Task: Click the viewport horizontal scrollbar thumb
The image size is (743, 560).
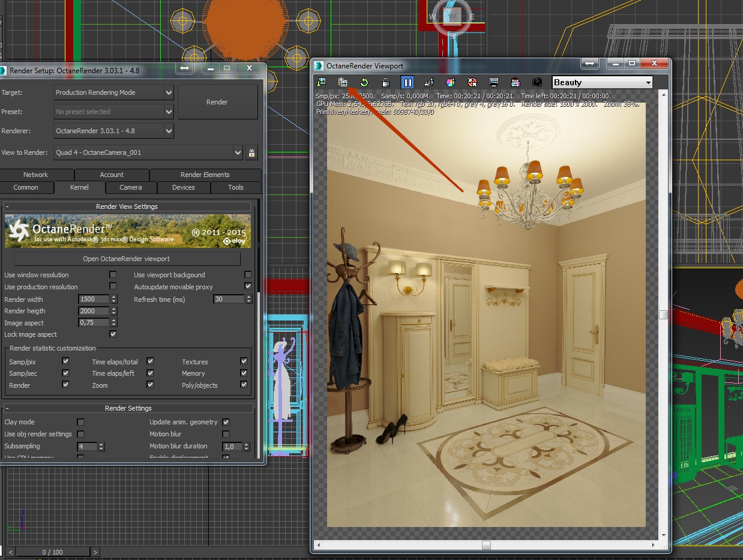Action: [486, 545]
